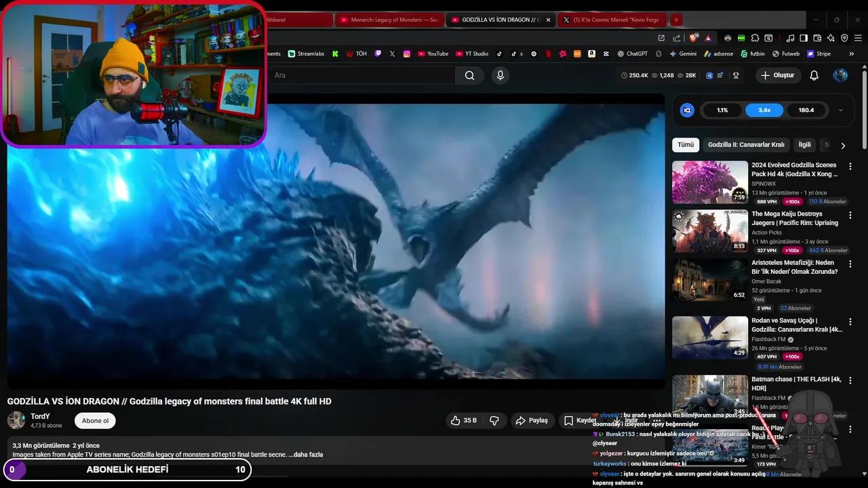Select the İlgili filter chip
The height and width of the screenshot is (488, 868).
[x=804, y=145]
